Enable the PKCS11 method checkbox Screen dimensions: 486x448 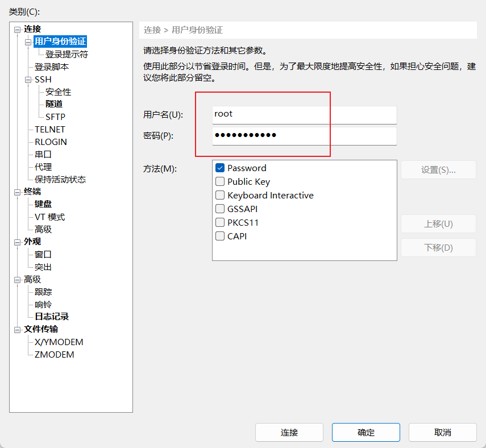(x=220, y=222)
